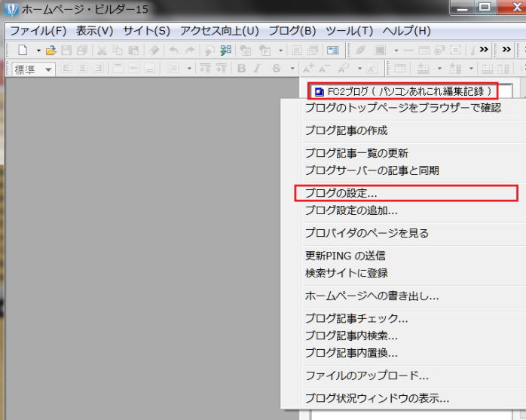The height and width of the screenshot is (420, 526).
Task: Click the Decrease font size A- icon
Action: [324, 69]
